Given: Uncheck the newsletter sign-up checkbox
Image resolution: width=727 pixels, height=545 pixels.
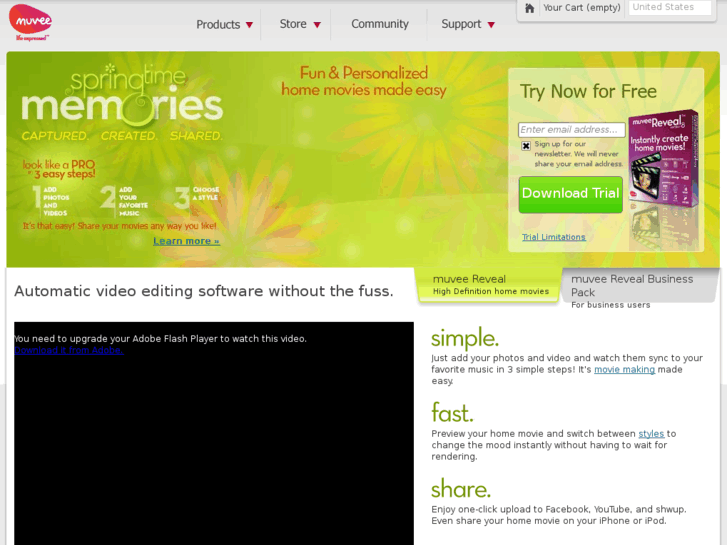Looking at the screenshot, I should pos(526,146).
